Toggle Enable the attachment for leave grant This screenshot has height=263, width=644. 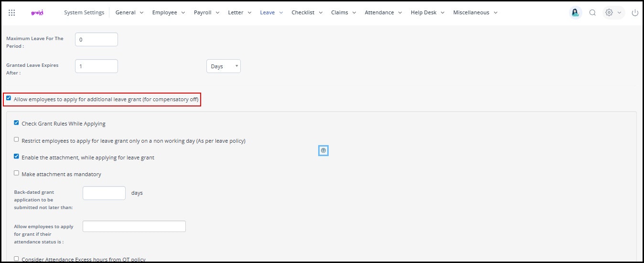[16, 156]
